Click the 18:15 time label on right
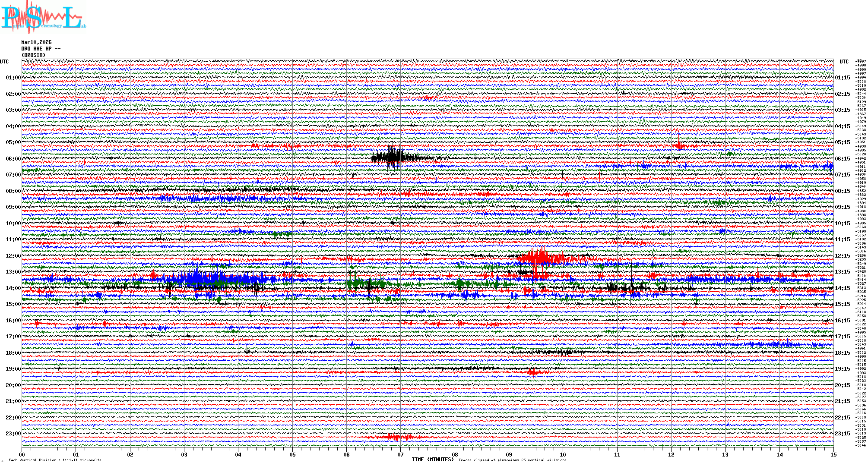This screenshot has width=868, height=466. pos(842,353)
